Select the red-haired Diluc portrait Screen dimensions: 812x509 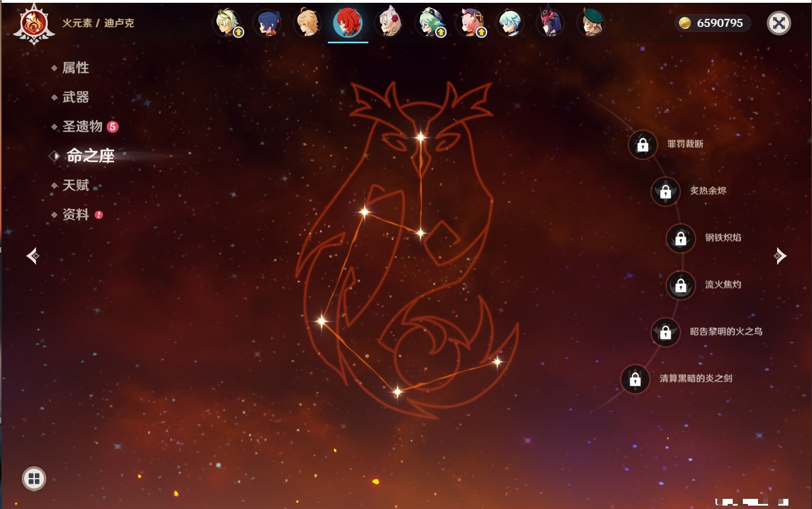[x=348, y=23]
